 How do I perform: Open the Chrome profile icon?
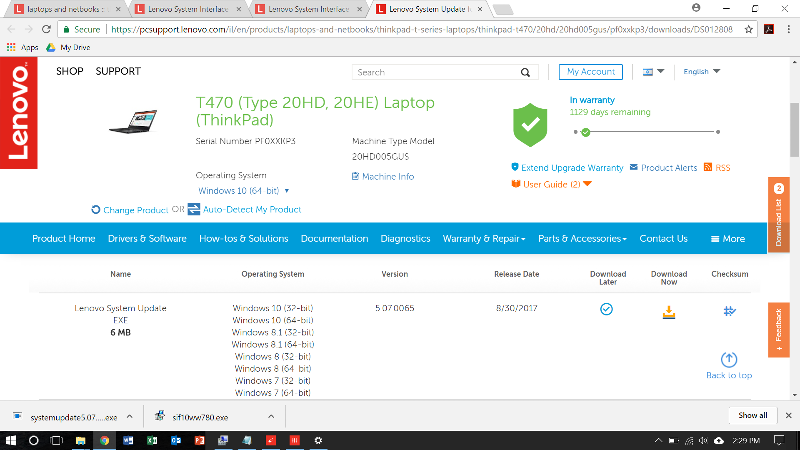coord(696,8)
